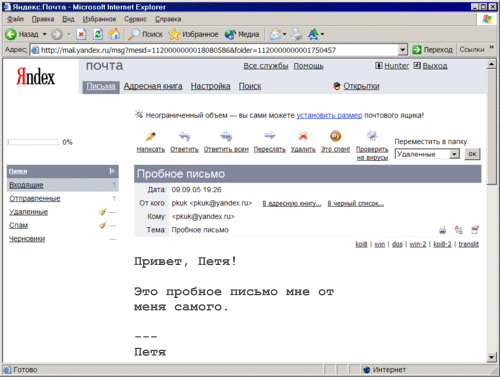The width and height of the screenshot is (500, 377).
Task: Click the Помощь help link
Action: [308, 66]
